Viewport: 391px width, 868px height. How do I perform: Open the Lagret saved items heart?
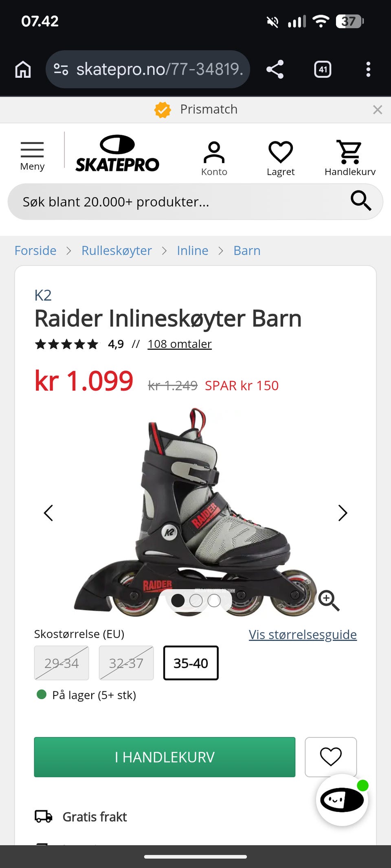tap(281, 158)
